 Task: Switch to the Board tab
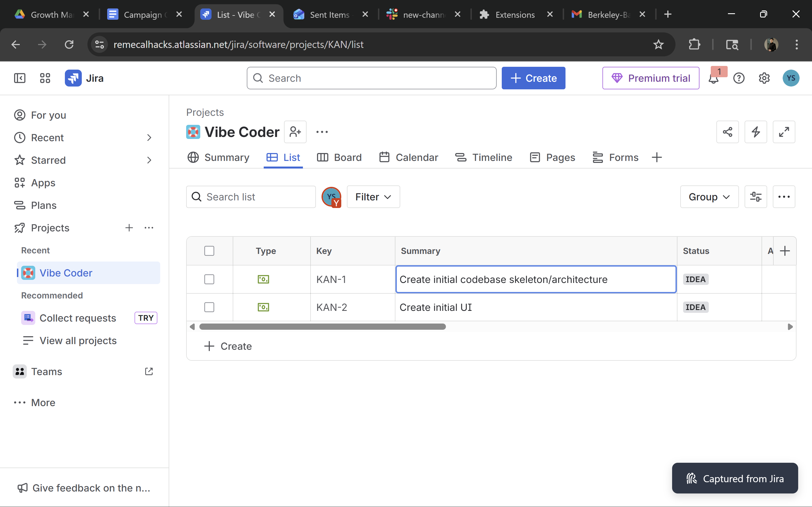(x=339, y=157)
